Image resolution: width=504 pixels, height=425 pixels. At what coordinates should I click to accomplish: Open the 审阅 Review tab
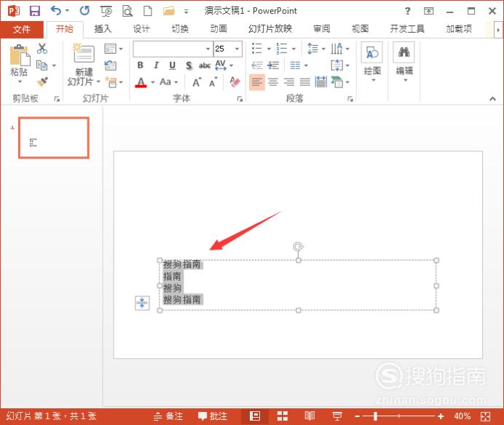click(322, 29)
